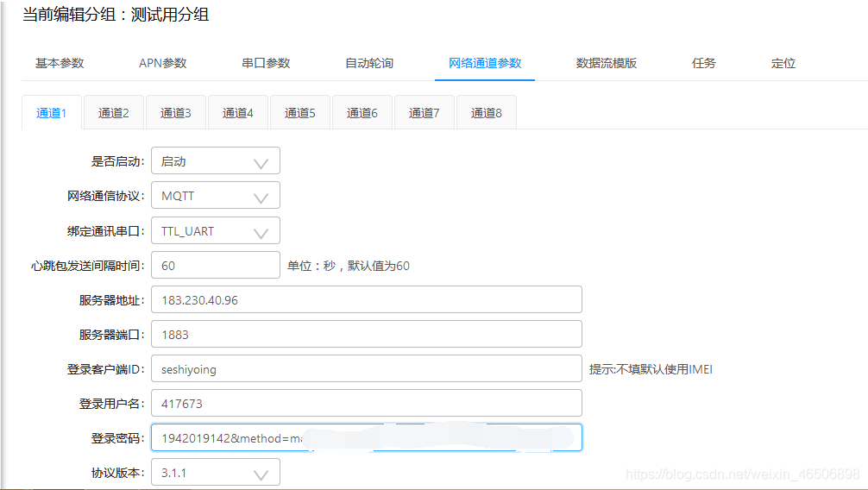
Task: Click the 心跳包发送间隔时间 label
Action: [87, 266]
